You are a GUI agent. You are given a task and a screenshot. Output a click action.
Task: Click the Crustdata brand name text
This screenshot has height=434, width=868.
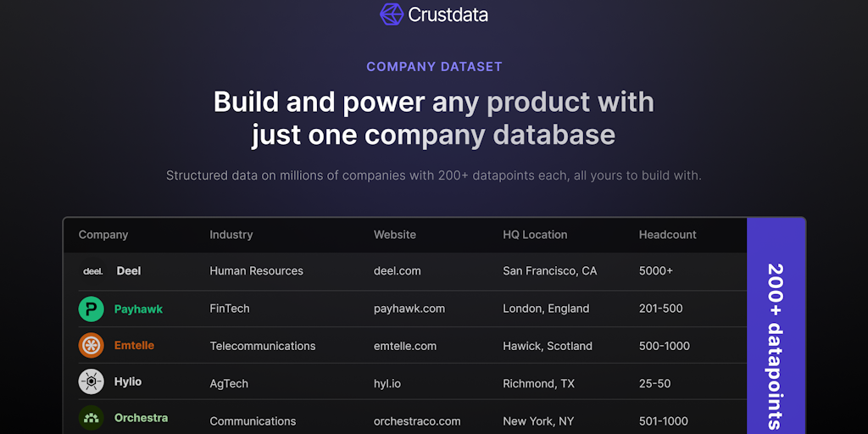click(448, 15)
